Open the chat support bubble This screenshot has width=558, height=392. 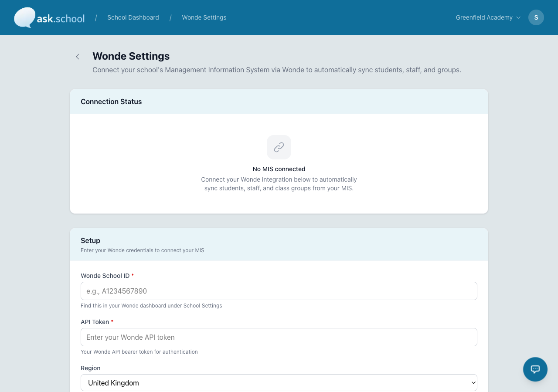pos(535,369)
